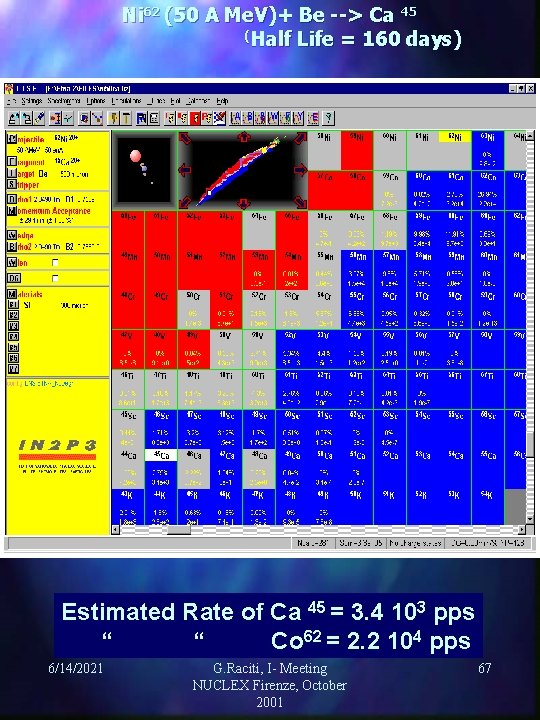
Task: Open the Options menu
Action: click(x=96, y=101)
